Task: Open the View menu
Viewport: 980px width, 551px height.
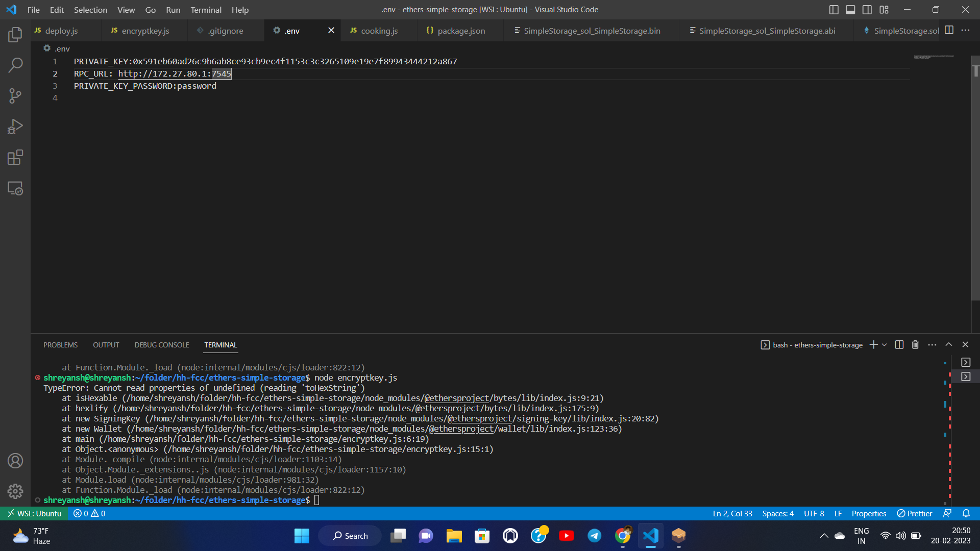Action: 126,10
